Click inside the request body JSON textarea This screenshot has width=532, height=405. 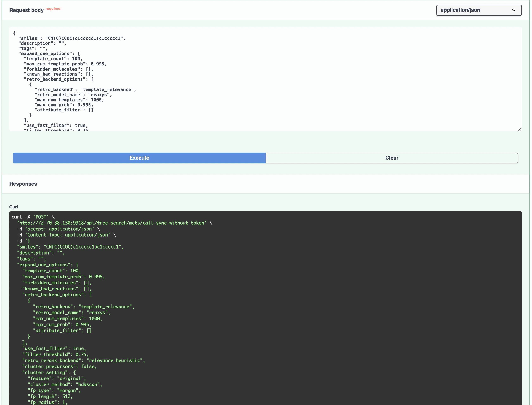pyautogui.click(x=265, y=79)
